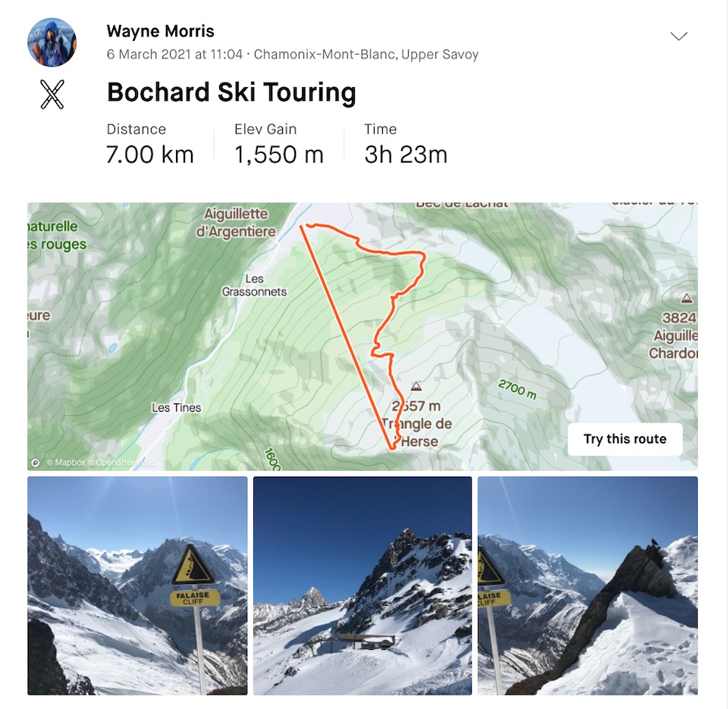Click the 7.00 km distance stat
Image resolution: width=728 pixels, height=709 pixels.
(149, 154)
